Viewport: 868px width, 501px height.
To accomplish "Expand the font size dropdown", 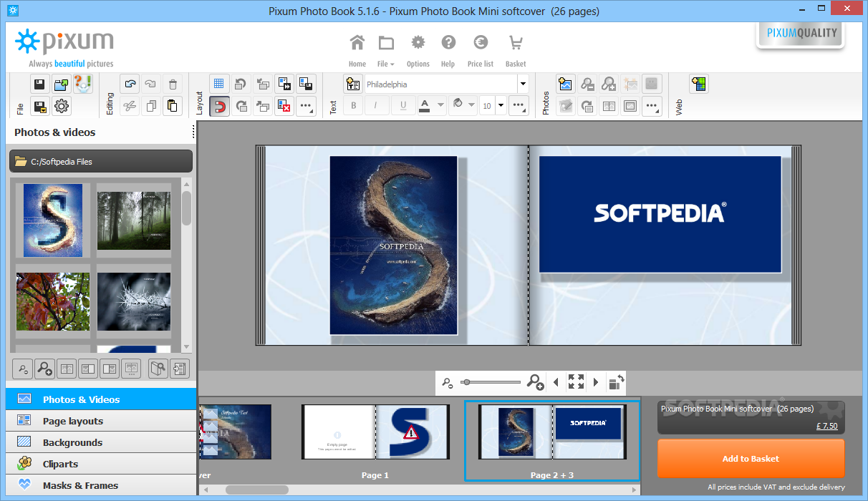I will [501, 106].
